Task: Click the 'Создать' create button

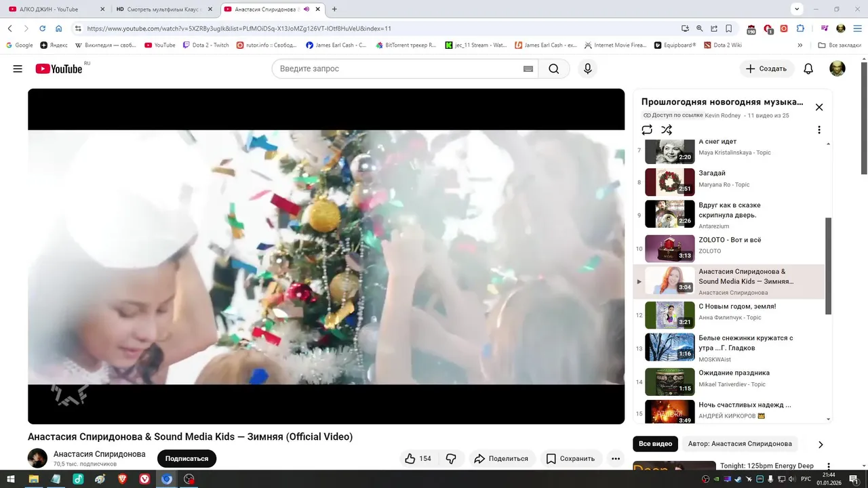Action: (766, 68)
